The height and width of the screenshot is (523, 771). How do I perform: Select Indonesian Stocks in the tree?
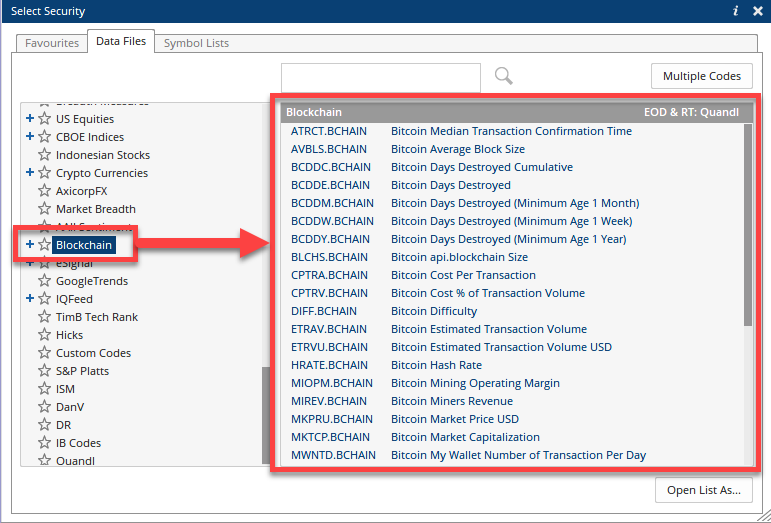tap(103, 155)
